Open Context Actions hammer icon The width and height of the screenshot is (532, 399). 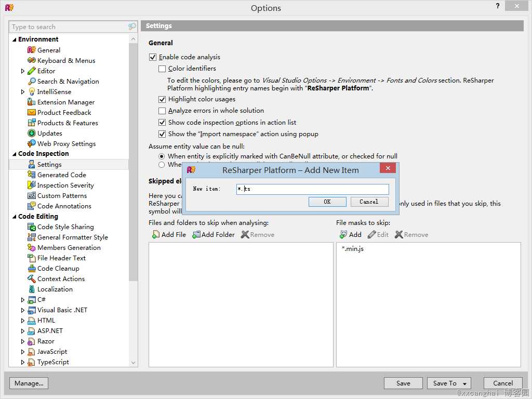(31, 278)
